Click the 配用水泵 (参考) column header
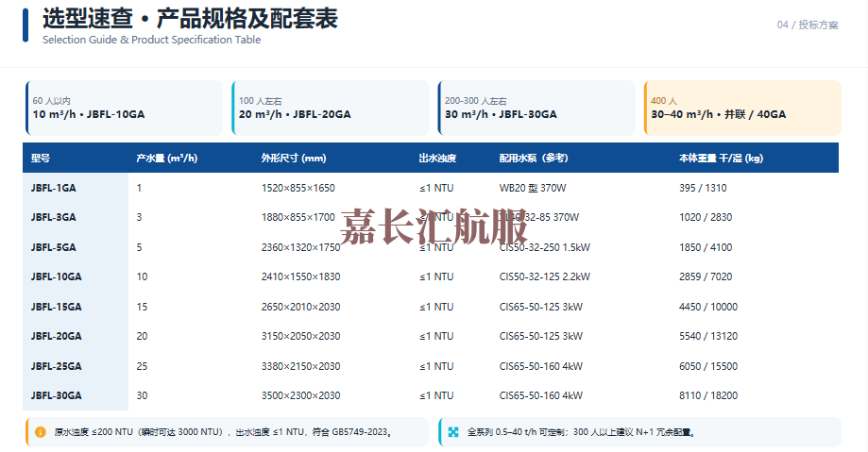868x452 pixels. [534, 159]
